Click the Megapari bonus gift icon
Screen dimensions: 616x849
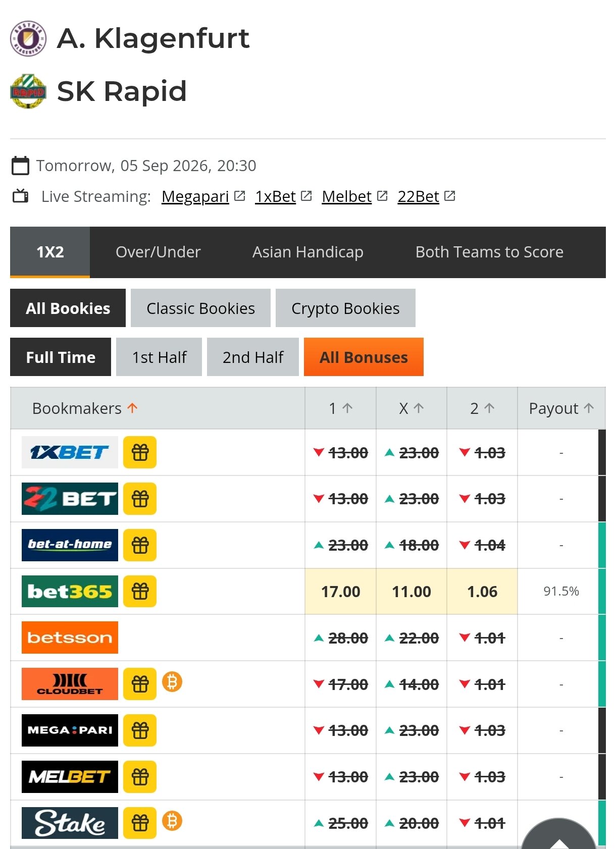coord(140,730)
